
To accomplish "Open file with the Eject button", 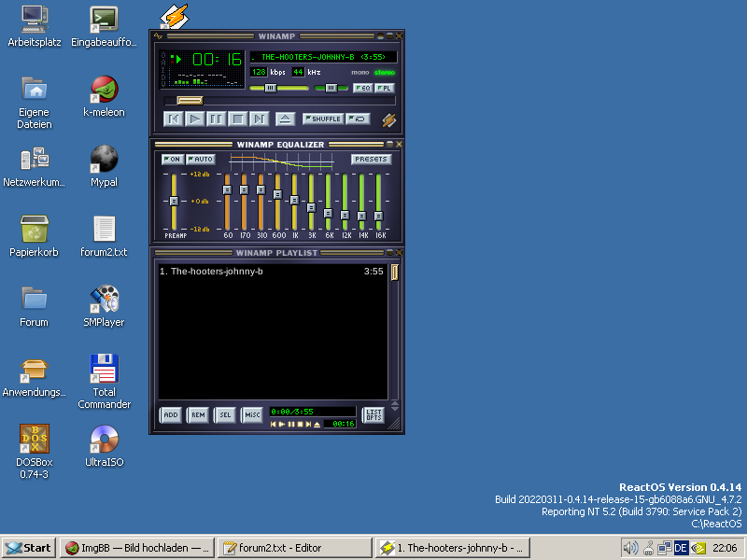I will click(x=285, y=119).
